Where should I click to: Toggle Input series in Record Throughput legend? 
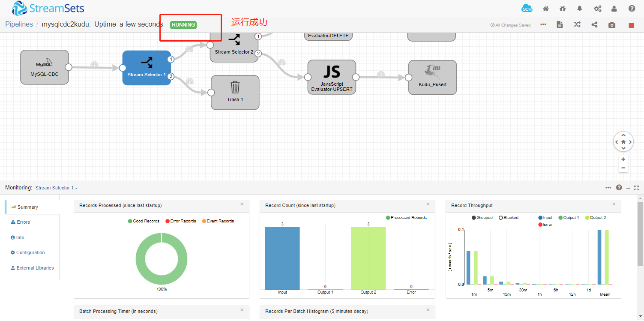point(545,218)
